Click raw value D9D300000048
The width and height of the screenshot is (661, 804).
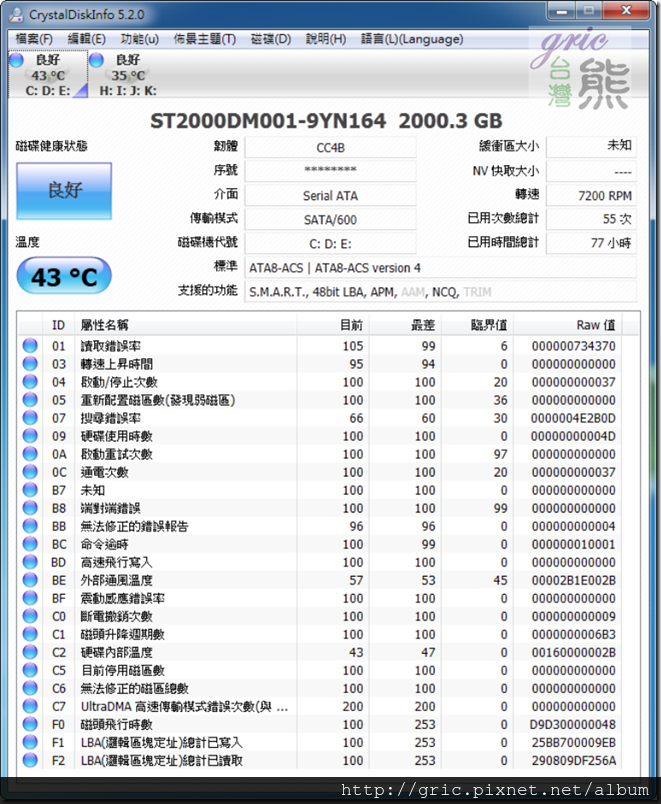click(573, 725)
